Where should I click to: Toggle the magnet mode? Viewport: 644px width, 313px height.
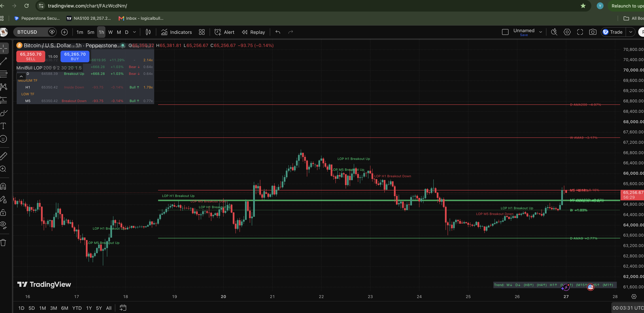point(4,186)
